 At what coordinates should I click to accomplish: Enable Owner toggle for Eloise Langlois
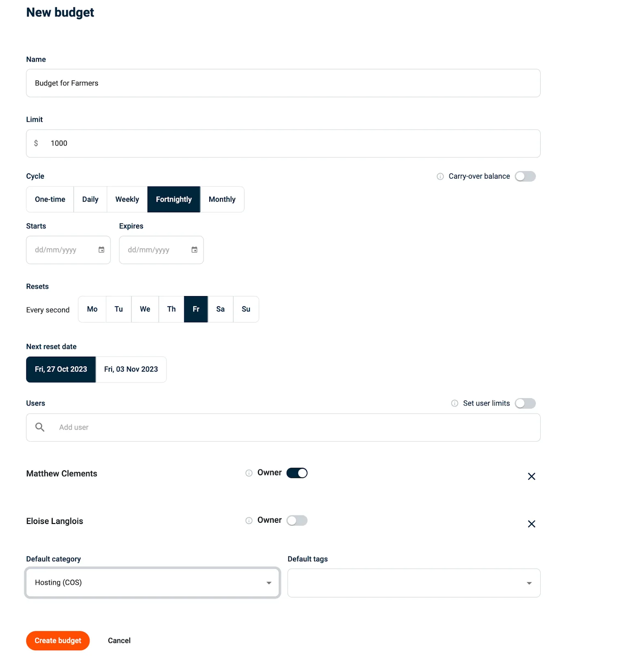(x=297, y=521)
